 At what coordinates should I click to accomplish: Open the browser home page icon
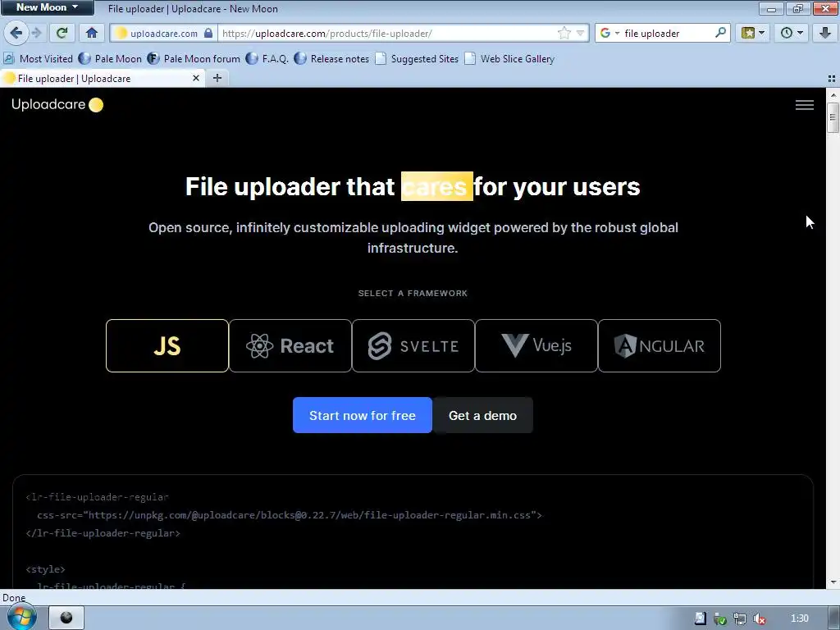coord(92,33)
